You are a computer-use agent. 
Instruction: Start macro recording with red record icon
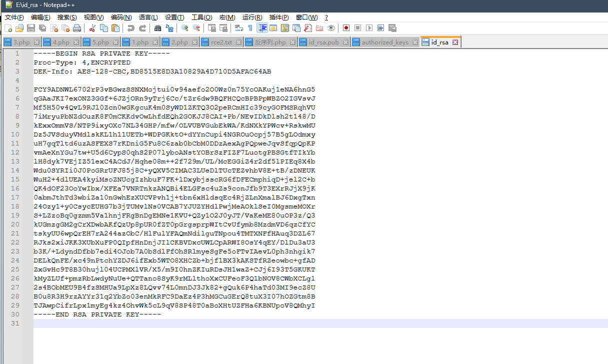(x=346, y=28)
